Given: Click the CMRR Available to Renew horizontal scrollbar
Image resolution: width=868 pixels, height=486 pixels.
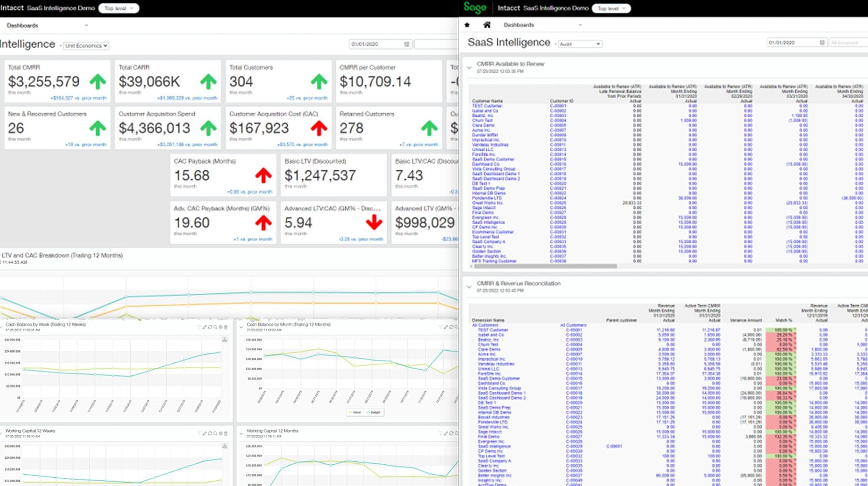Looking at the screenshot, I should click(545, 266).
